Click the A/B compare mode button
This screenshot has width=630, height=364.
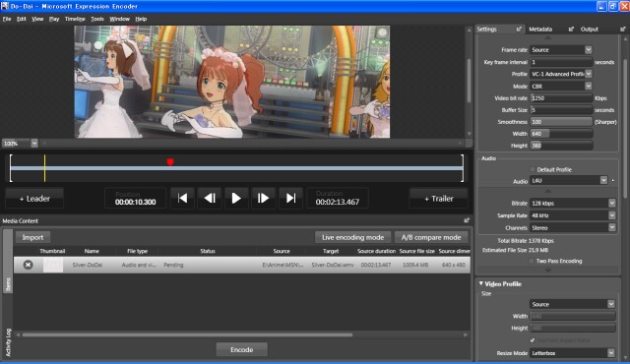pyautogui.click(x=431, y=237)
